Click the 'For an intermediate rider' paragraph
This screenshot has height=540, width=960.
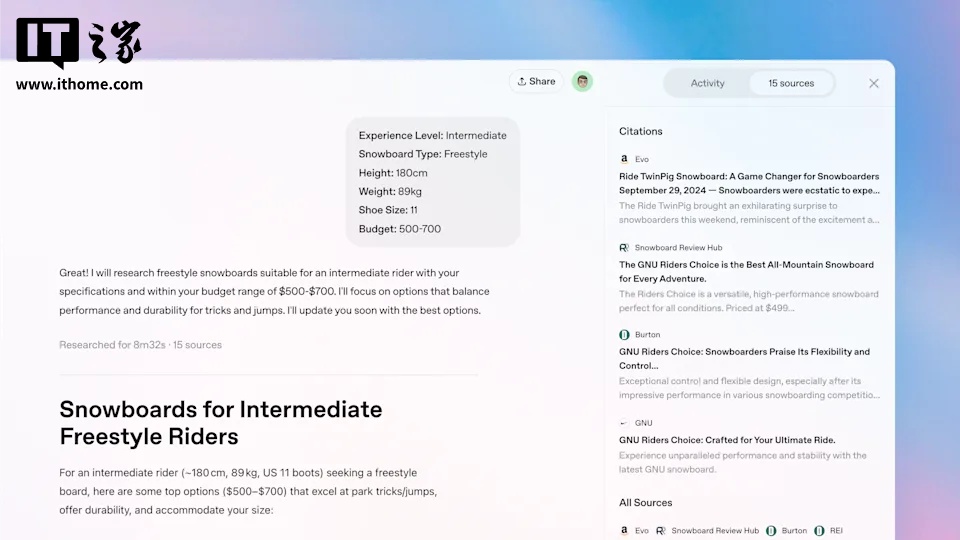pyautogui.click(x=248, y=492)
